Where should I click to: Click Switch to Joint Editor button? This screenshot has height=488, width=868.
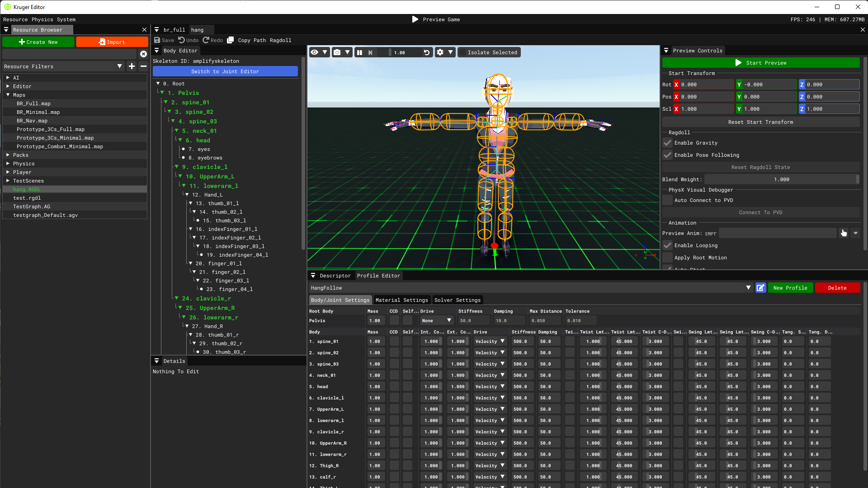[x=225, y=71]
